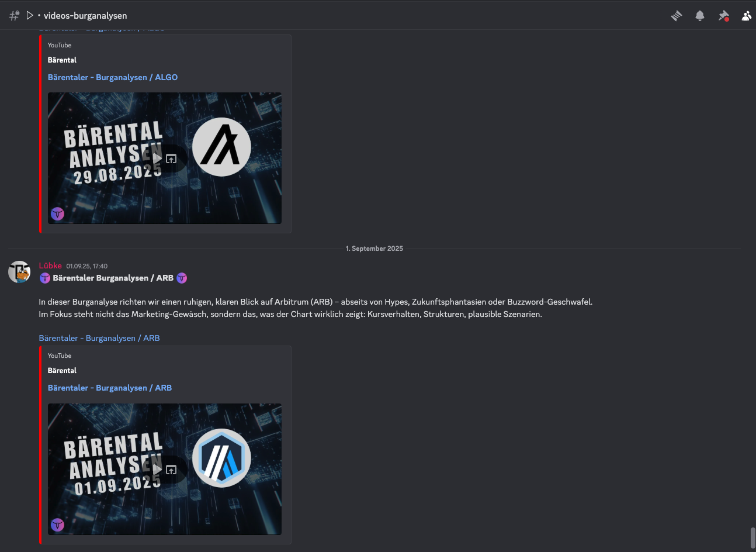This screenshot has height=552, width=756.
Task: Click the locked hash channel icon
Action: pyautogui.click(x=14, y=16)
